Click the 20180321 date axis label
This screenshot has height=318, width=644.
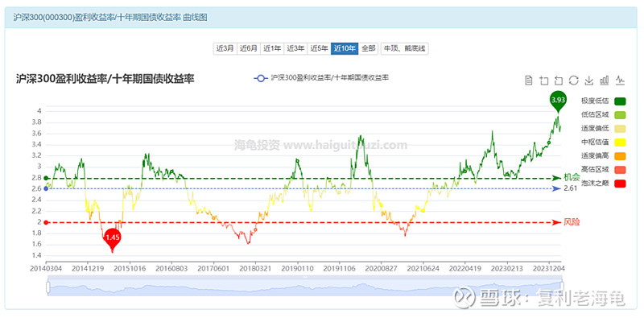(255, 268)
